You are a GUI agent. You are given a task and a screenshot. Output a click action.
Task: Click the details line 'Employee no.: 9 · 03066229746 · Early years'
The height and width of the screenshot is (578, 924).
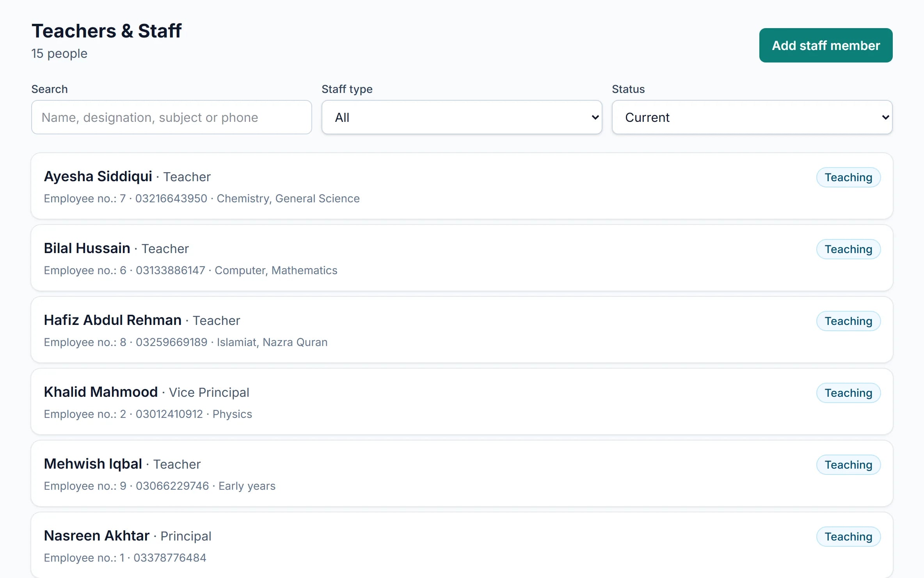click(160, 486)
